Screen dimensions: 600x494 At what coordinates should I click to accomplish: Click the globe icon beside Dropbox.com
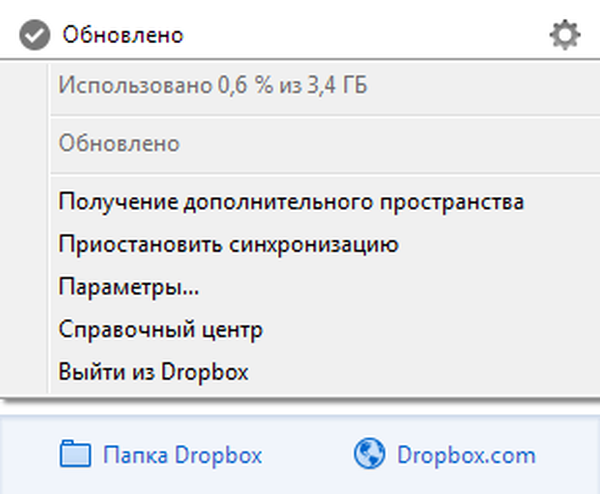tap(369, 456)
